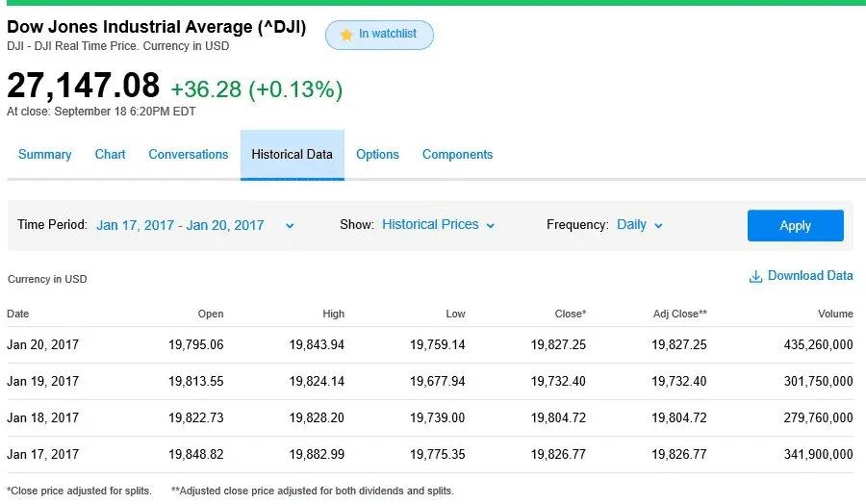Open the Components tab
The height and width of the screenshot is (504, 866).
(457, 155)
